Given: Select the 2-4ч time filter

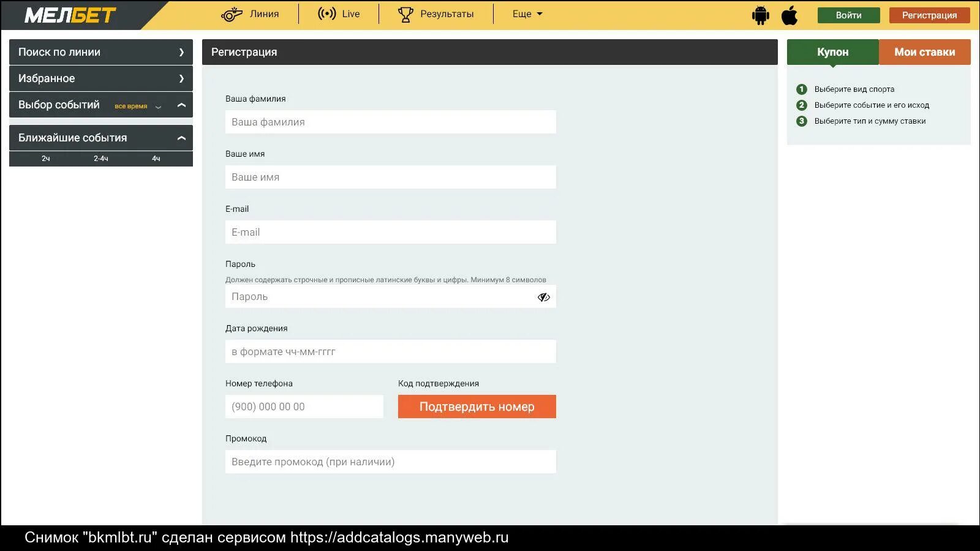Looking at the screenshot, I should click(101, 159).
